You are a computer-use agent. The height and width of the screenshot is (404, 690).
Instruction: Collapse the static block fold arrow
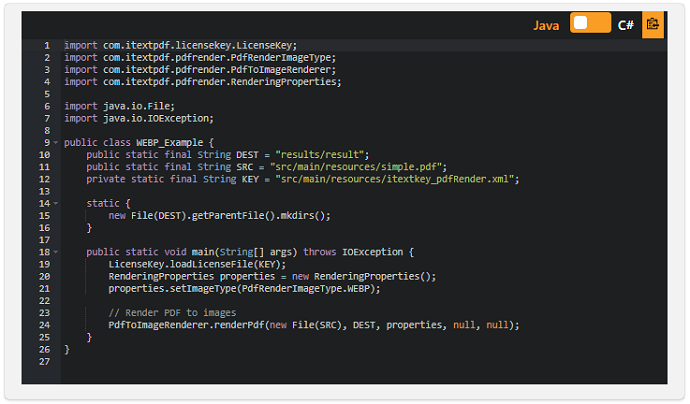[x=56, y=203]
